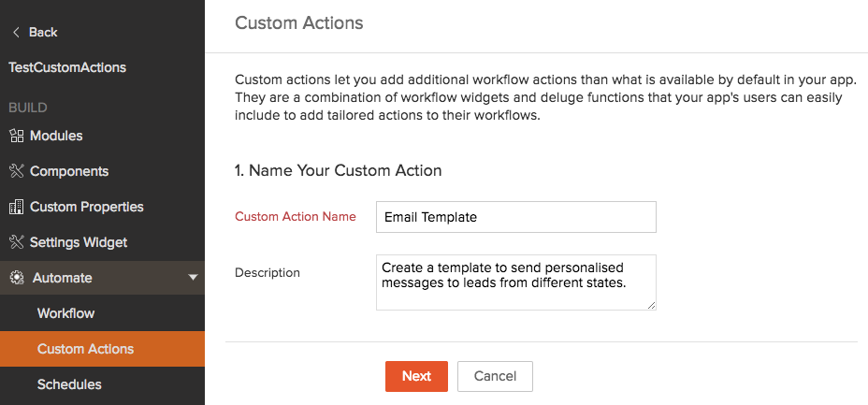
Task: Collapse the Automate section arrow
Action: tap(193, 278)
